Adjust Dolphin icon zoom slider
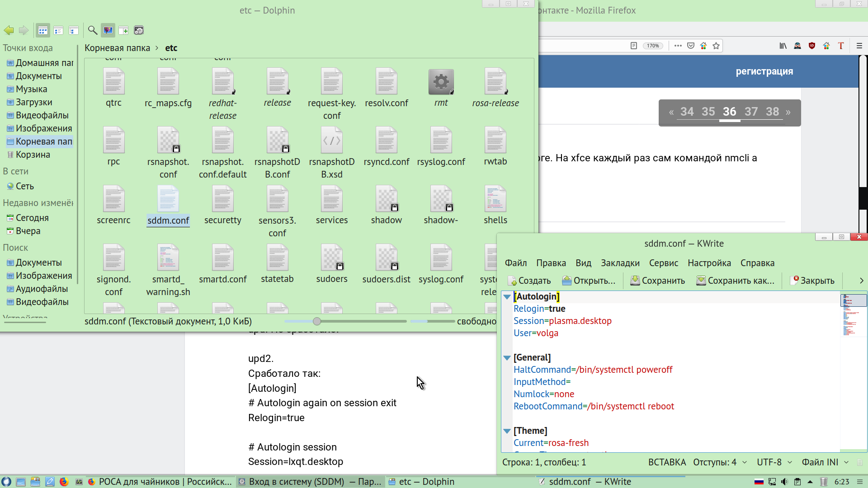The width and height of the screenshot is (868, 488). point(317,321)
